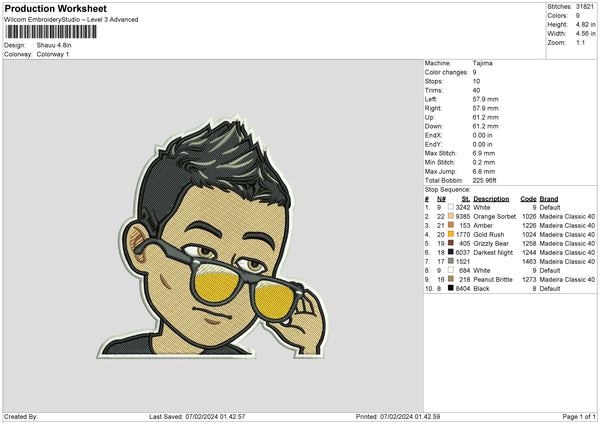Click the Height value 4.82 in
The height and width of the screenshot is (424, 600).
[x=585, y=24]
